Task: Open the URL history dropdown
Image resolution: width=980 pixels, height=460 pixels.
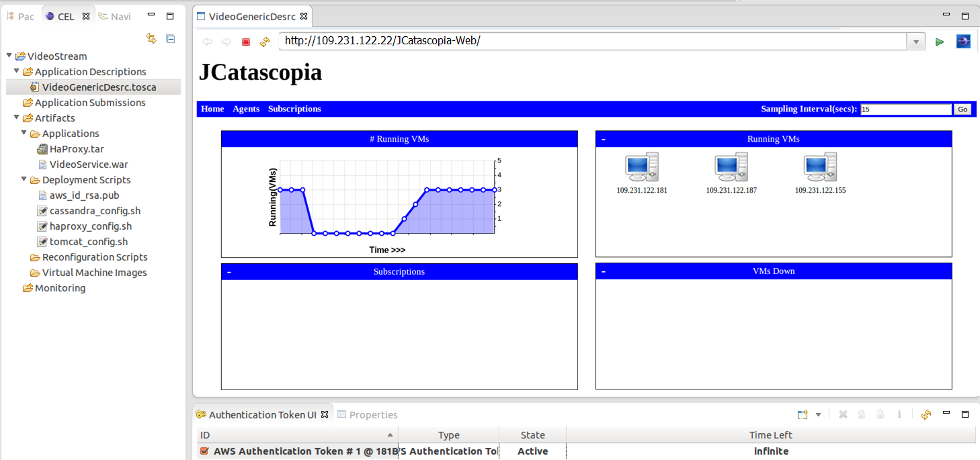Action: point(916,42)
